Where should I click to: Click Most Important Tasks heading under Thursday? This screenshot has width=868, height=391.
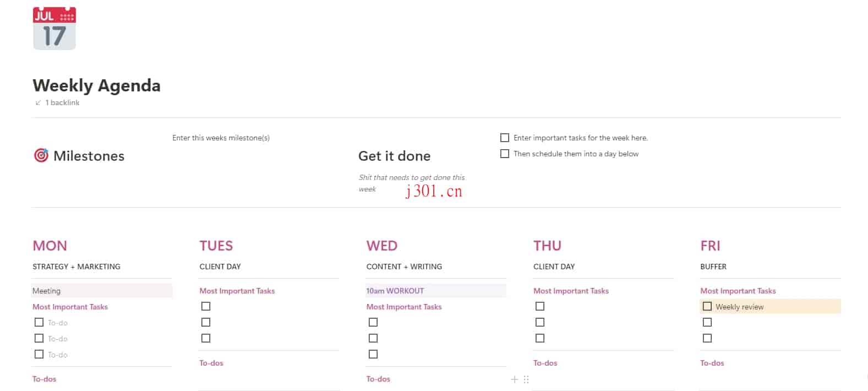coord(571,291)
